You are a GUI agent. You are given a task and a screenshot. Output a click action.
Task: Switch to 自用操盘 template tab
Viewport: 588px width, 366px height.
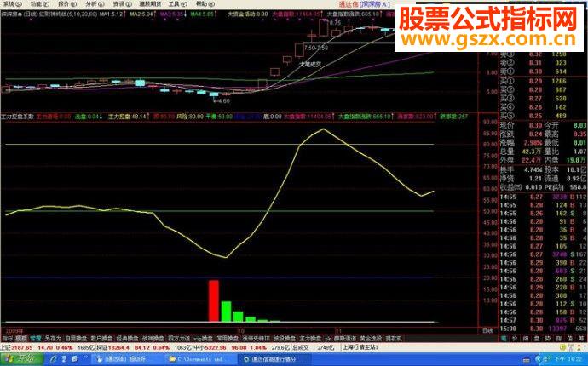pyautogui.click(x=76, y=338)
